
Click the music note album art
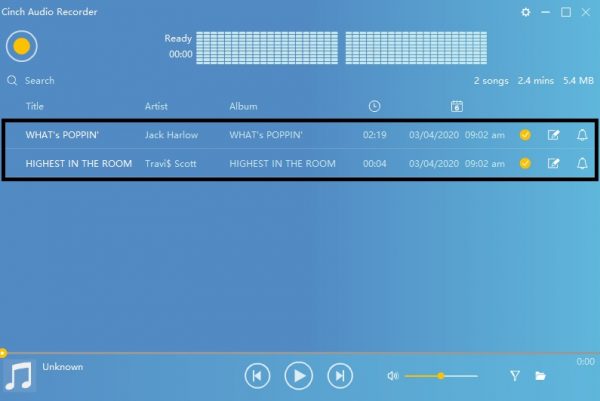click(x=19, y=375)
